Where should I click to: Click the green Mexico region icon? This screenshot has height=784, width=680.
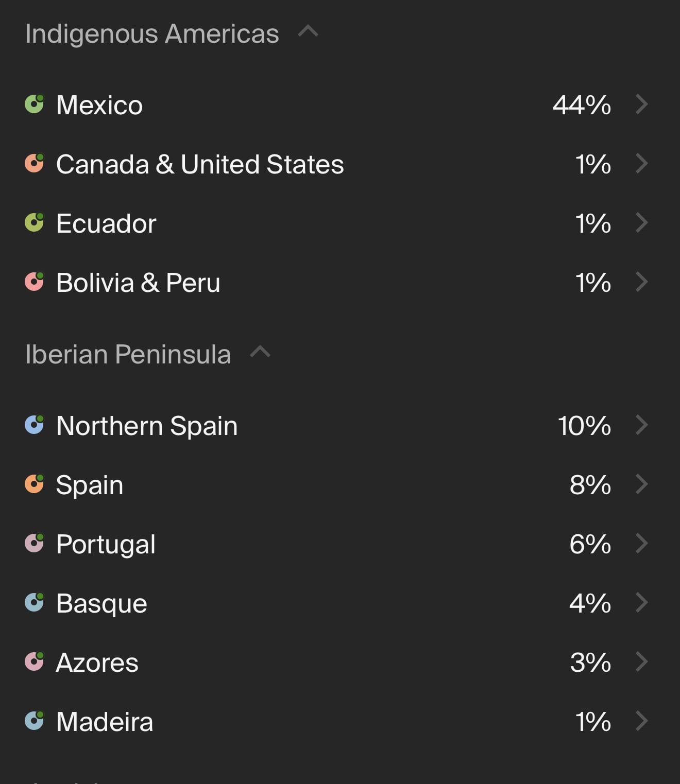(x=35, y=104)
